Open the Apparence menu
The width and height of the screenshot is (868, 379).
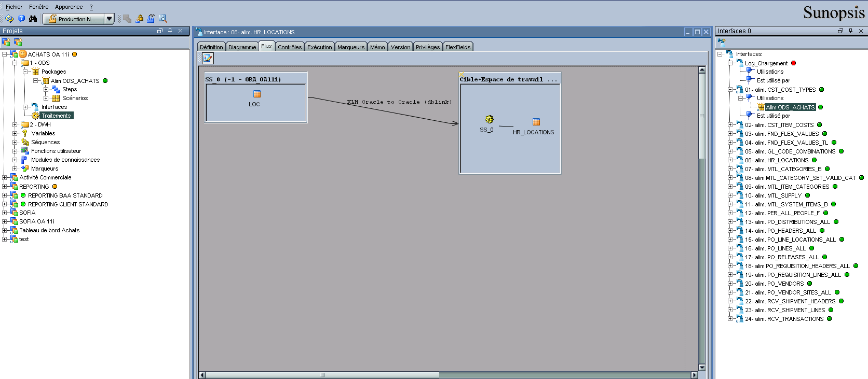click(x=69, y=7)
